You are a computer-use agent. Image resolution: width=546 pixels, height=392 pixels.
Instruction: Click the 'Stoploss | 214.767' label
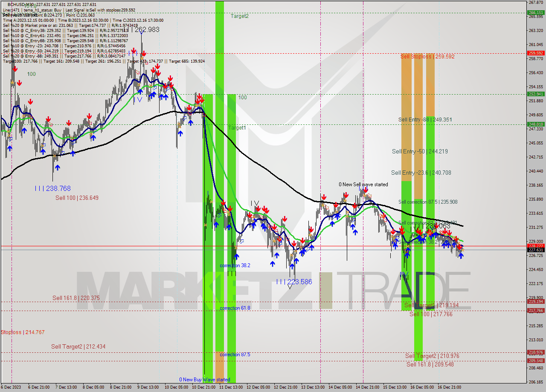click(23, 332)
